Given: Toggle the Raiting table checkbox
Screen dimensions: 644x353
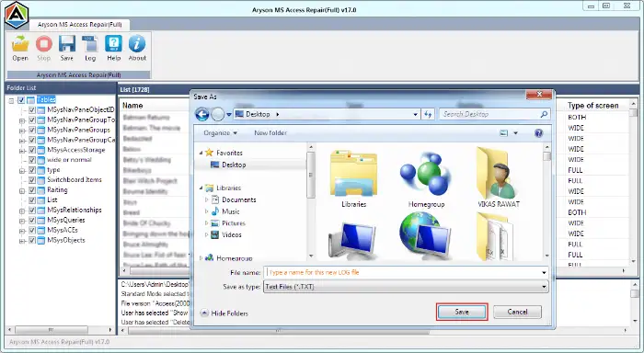Looking at the screenshot, I should pos(32,190).
